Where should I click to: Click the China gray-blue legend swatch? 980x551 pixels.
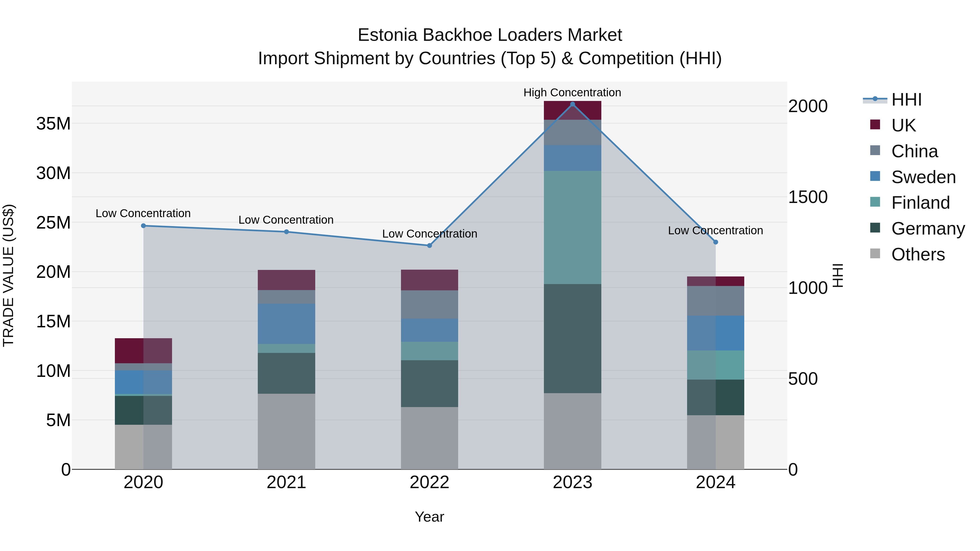(x=875, y=150)
